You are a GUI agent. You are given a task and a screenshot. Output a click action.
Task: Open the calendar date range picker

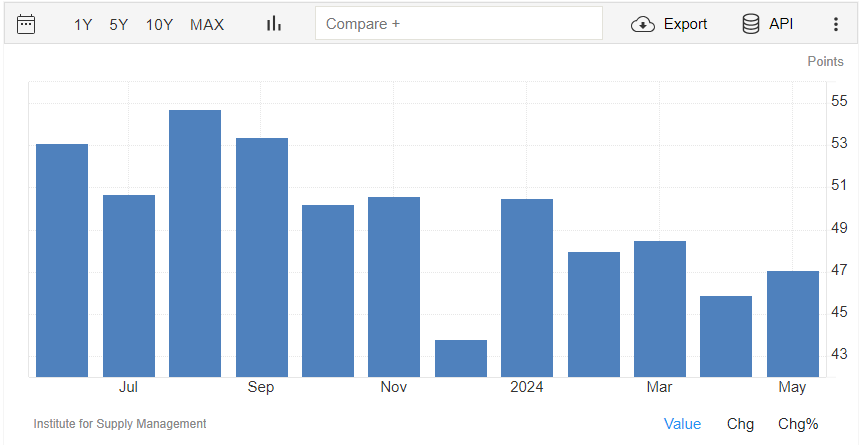26,24
